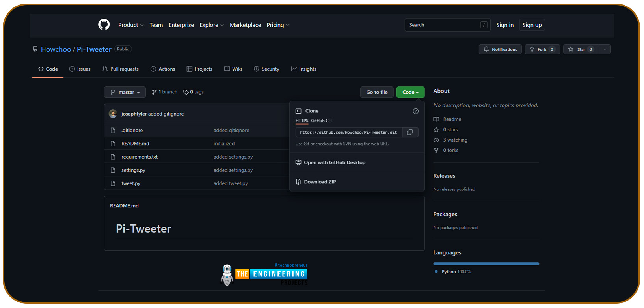Expand the Pricing menu
Image resolution: width=644 pixels, height=308 pixels.
click(x=278, y=25)
